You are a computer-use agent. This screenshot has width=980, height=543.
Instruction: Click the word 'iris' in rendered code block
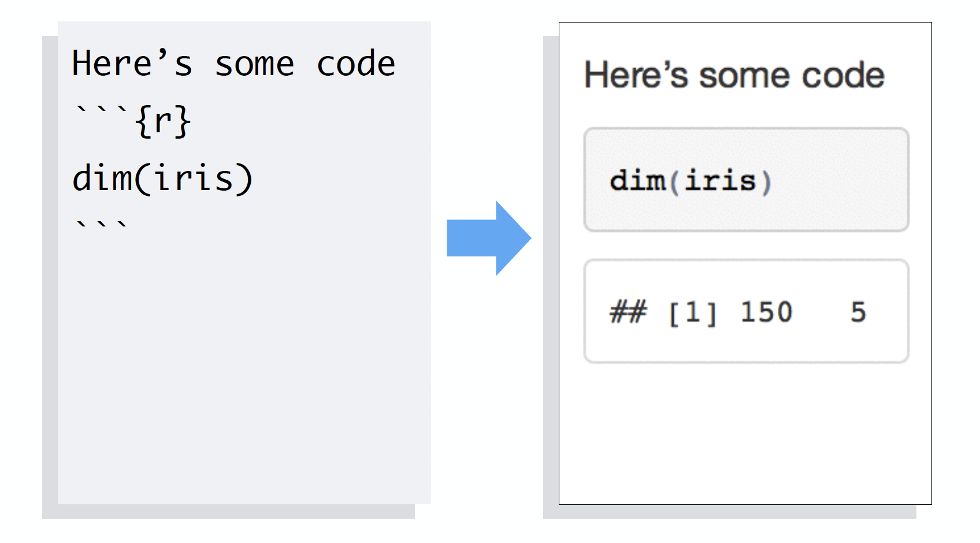(x=721, y=181)
